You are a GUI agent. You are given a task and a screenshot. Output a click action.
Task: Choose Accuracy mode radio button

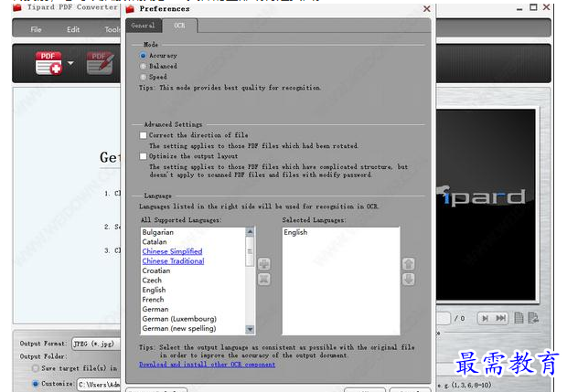click(143, 56)
